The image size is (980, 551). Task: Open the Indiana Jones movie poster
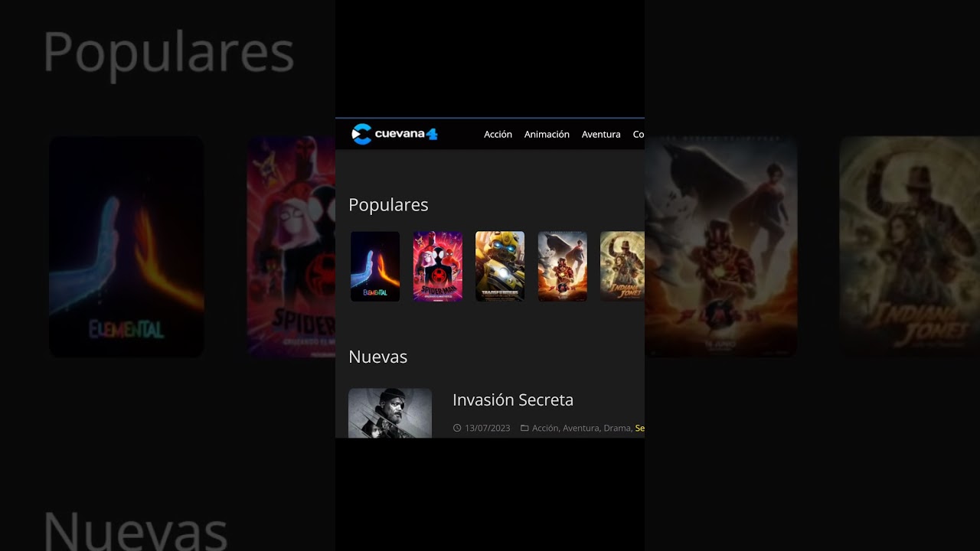pyautogui.click(x=622, y=266)
